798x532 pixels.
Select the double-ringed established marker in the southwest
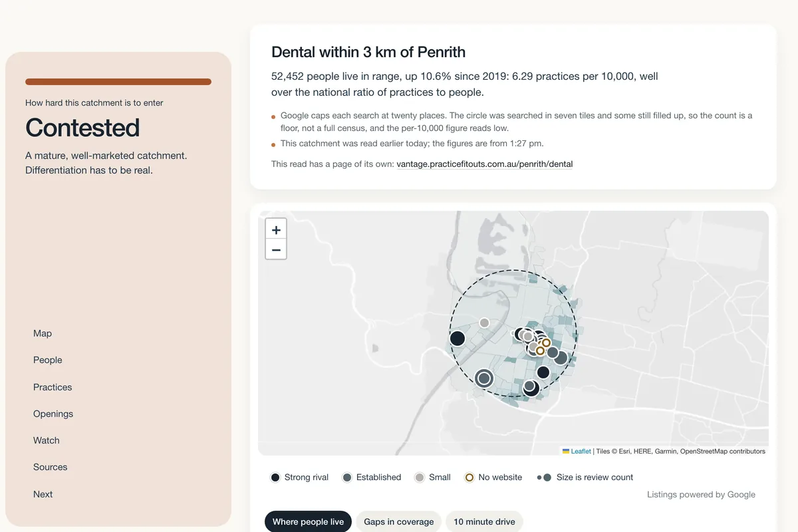click(484, 378)
